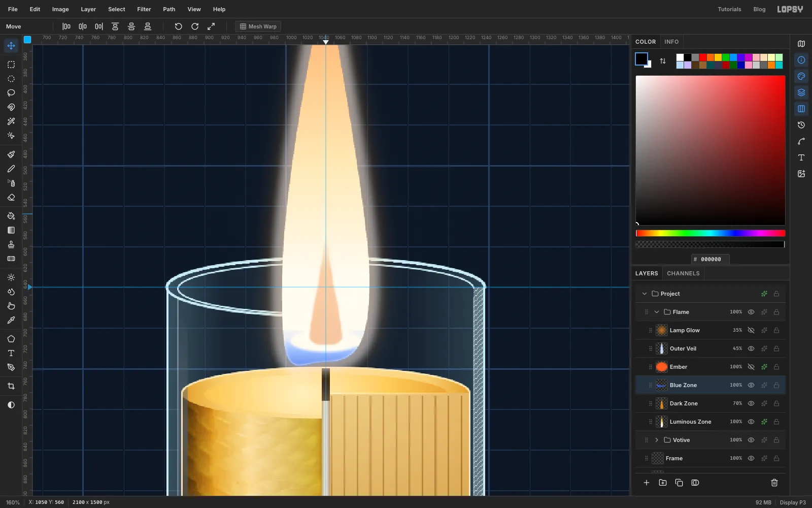Select the Clone Stamp tool
This screenshot has height=508, width=812.
(x=11, y=244)
